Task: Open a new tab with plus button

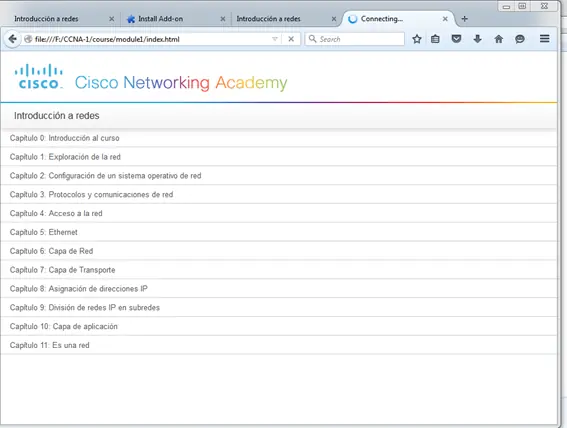Action: 465,19
